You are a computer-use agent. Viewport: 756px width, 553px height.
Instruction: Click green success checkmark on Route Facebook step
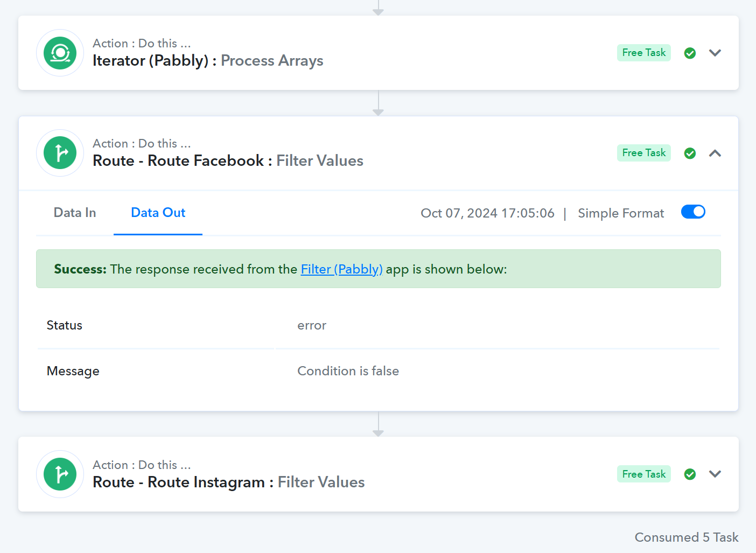690,153
